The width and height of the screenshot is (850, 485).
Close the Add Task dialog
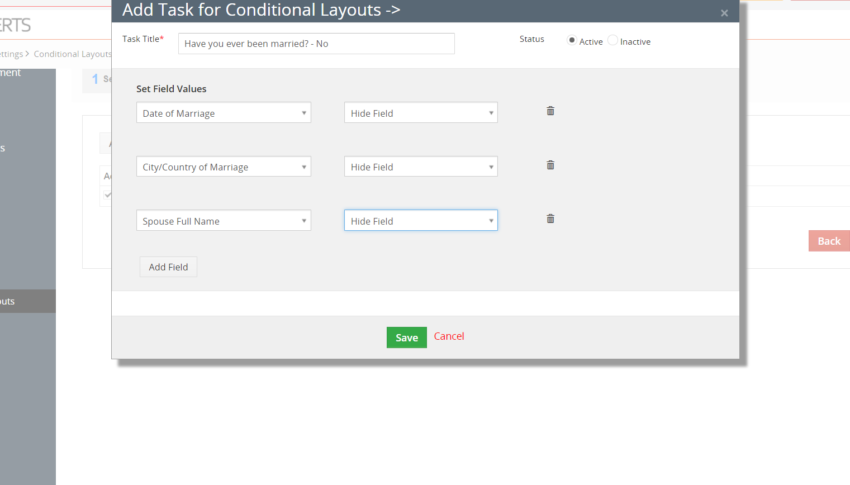pyautogui.click(x=724, y=13)
